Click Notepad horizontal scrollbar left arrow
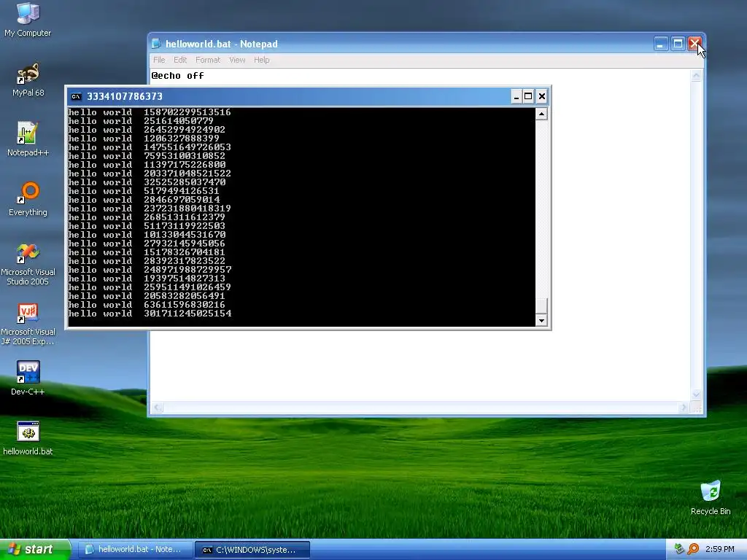This screenshot has height=560, width=747. click(x=158, y=408)
